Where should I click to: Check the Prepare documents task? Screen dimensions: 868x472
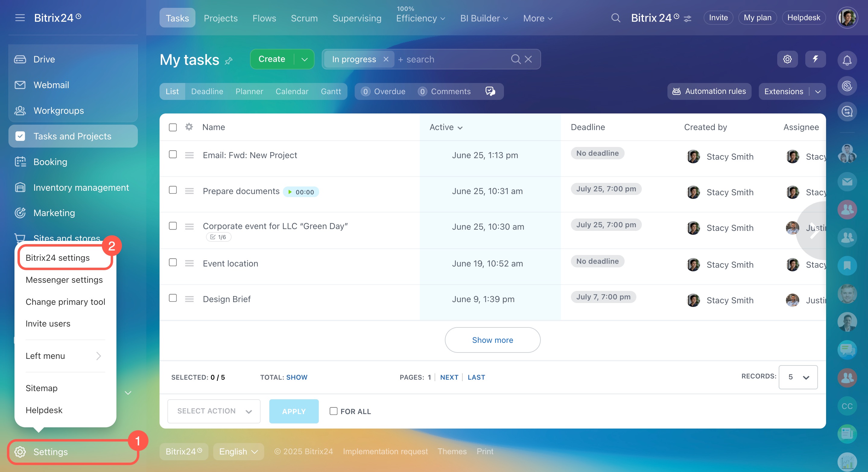[173, 190]
